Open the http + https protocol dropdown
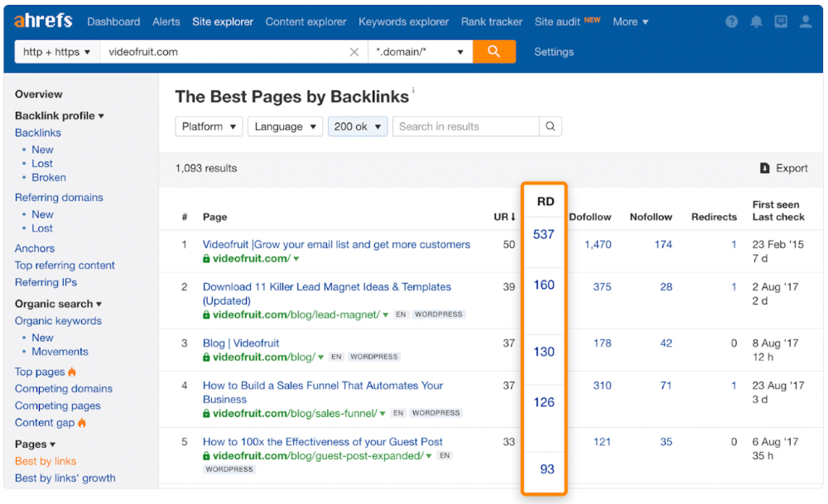Viewport: 828px width, 504px height. 57,51
